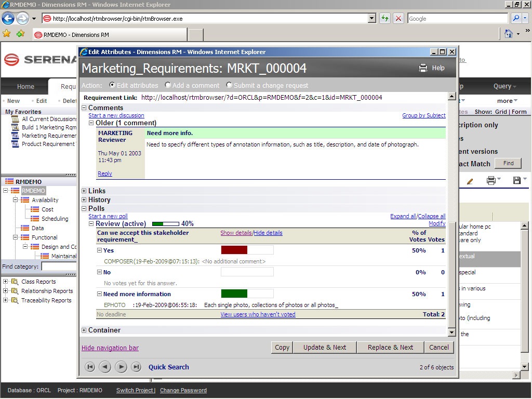Viewport: 532px width, 399px height.
Task: Collapse the Polls section
Action: pos(84,209)
